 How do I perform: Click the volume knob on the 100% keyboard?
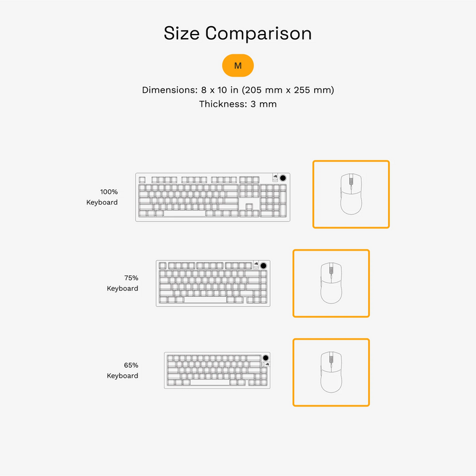pyautogui.click(x=284, y=178)
